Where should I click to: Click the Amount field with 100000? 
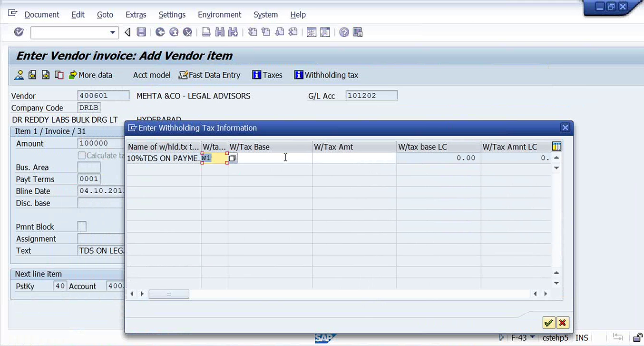101,143
